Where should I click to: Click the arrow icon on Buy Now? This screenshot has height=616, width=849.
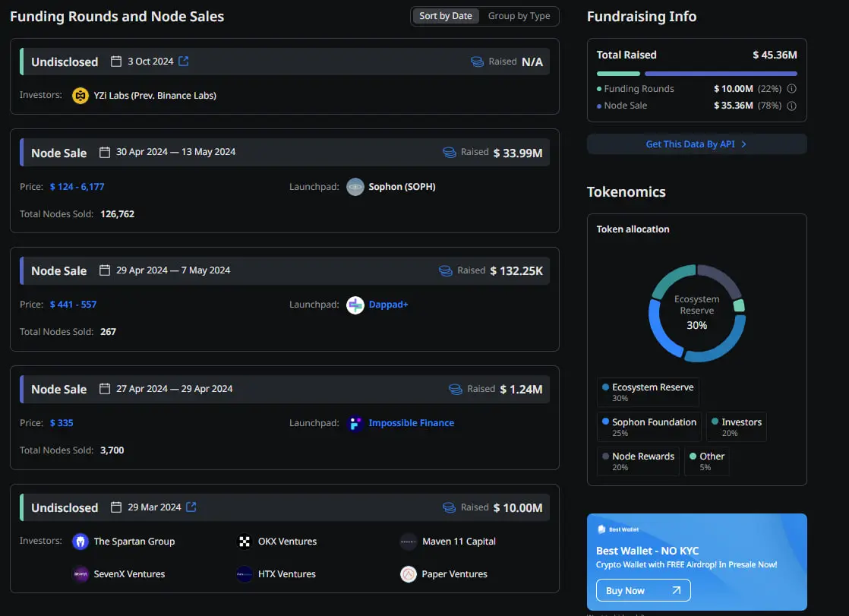[x=677, y=590]
